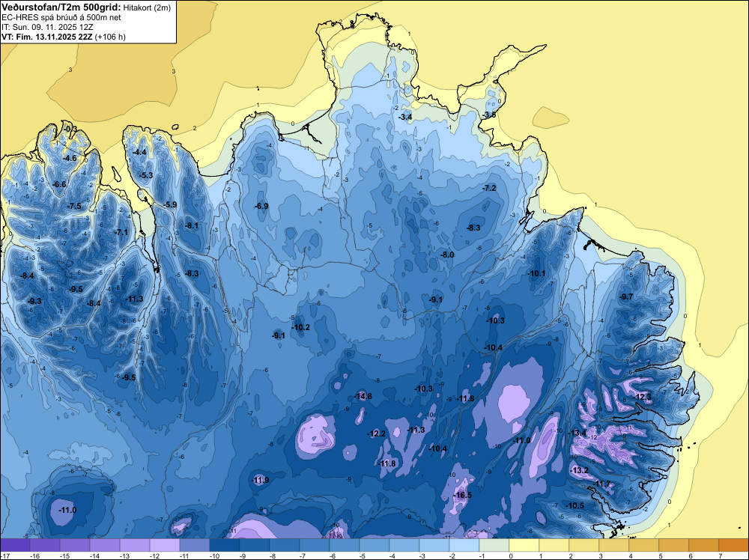This screenshot has height=560, width=749.
Task: Click the '-14' legend scale label
Action: [x=94, y=556]
